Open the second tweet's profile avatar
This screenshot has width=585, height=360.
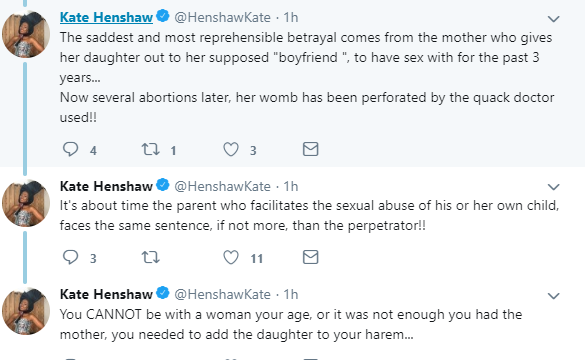(26, 203)
